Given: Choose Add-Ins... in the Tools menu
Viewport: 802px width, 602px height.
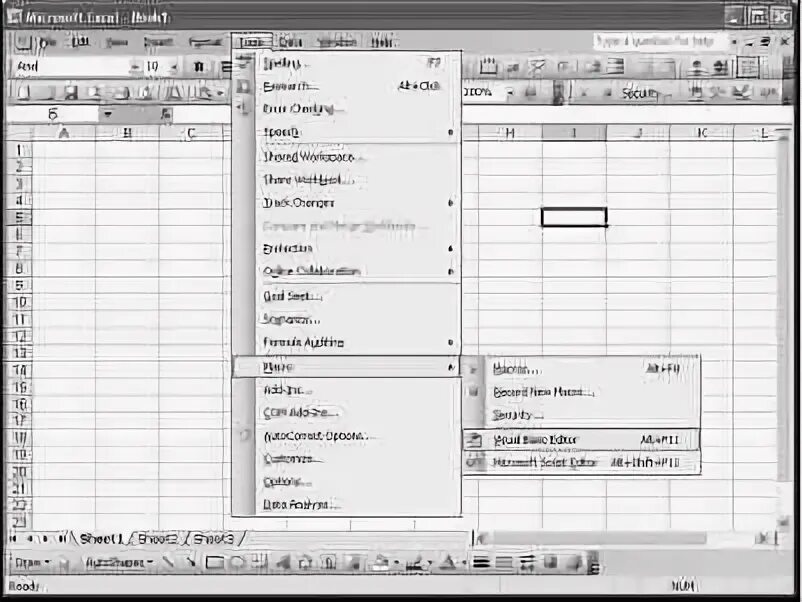Looking at the screenshot, I should pyautogui.click(x=346, y=390).
